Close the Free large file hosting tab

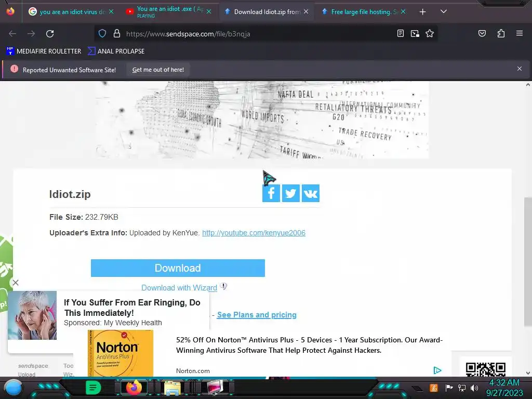(x=403, y=12)
